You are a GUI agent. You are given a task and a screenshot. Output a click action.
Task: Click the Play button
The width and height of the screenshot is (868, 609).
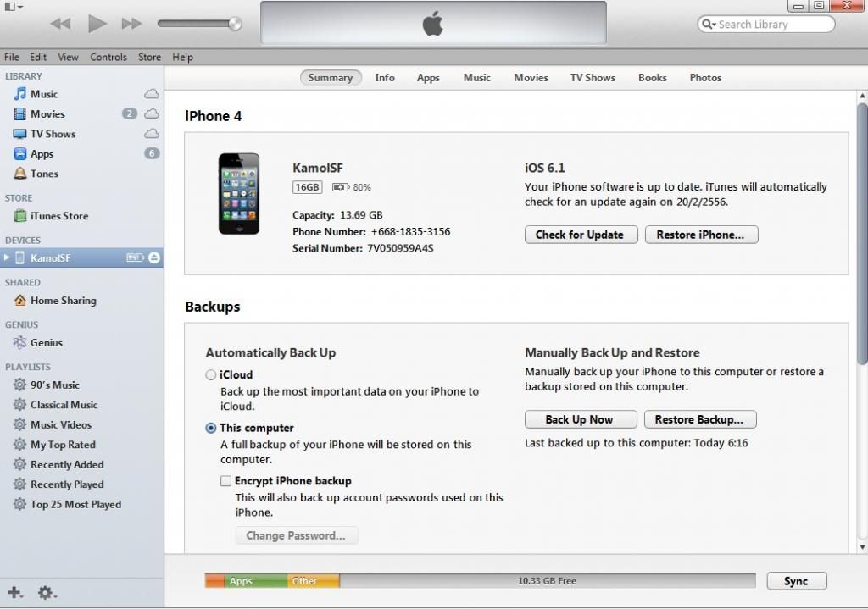click(x=97, y=23)
